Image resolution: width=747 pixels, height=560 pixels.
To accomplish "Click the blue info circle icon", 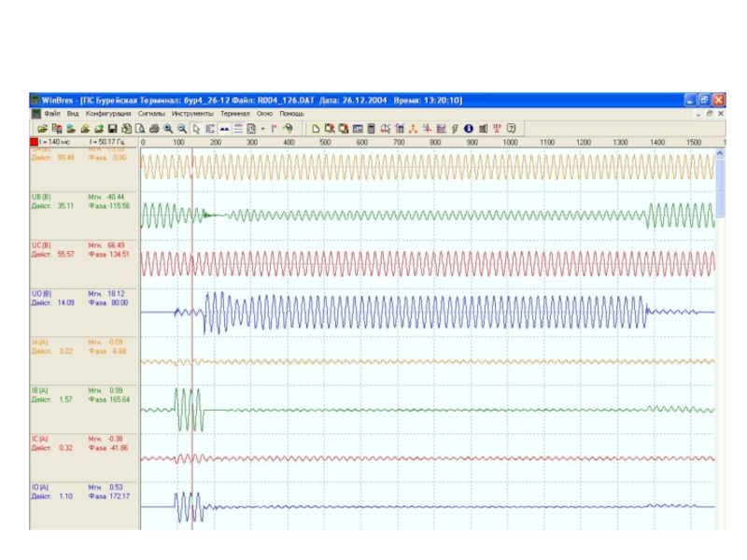I will tap(469, 128).
